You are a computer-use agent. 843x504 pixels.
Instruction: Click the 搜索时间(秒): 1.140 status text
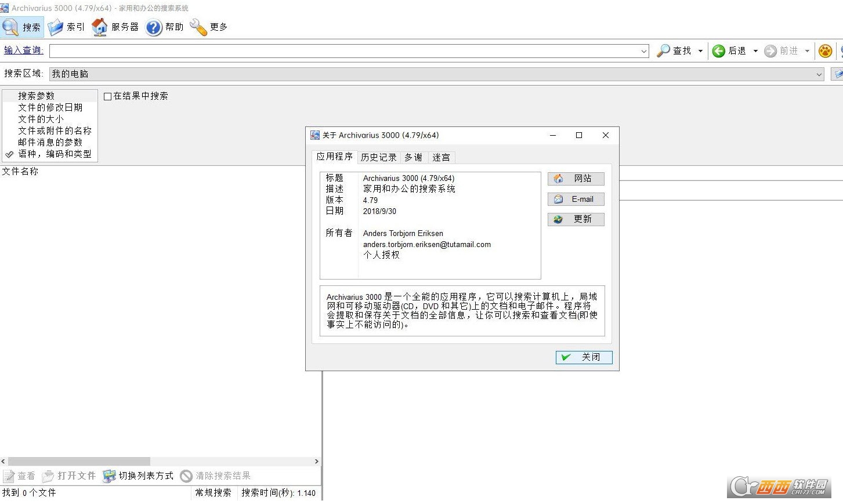[x=278, y=493]
